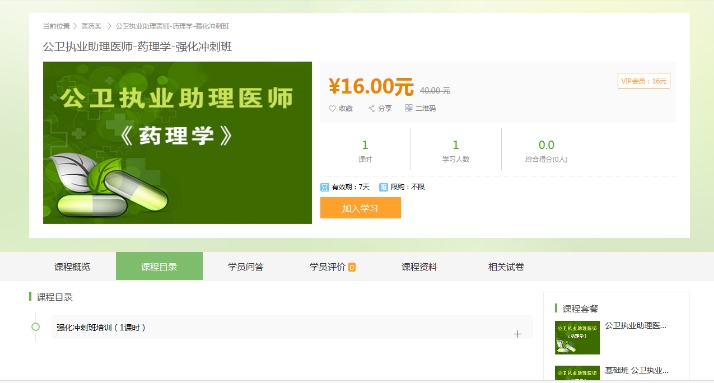The image size is (714, 383).
Task: Open first package thumbnail 公卫执业助理医
Action: point(577,338)
